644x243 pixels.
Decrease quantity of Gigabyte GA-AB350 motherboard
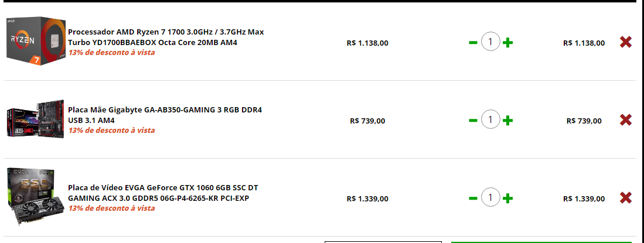tap(473, 120)
